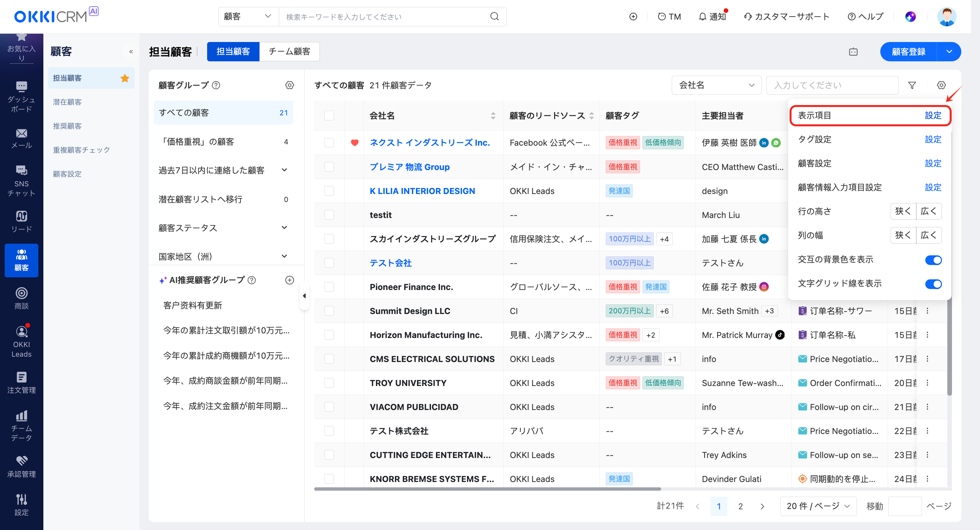This screenshot has height=530, width=980.
Task: Open 顧客設定 in the side menu
Action: click(x=67, y=174)
